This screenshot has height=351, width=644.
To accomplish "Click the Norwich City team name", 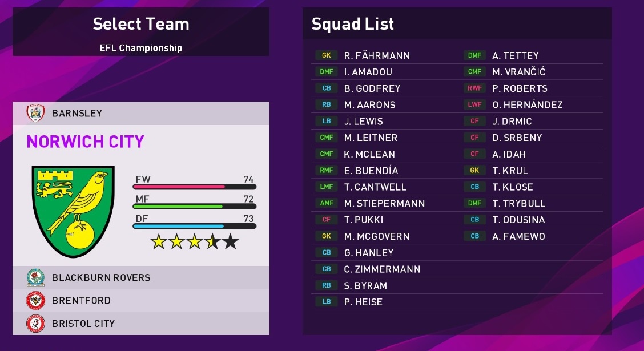I will (86, 142).
